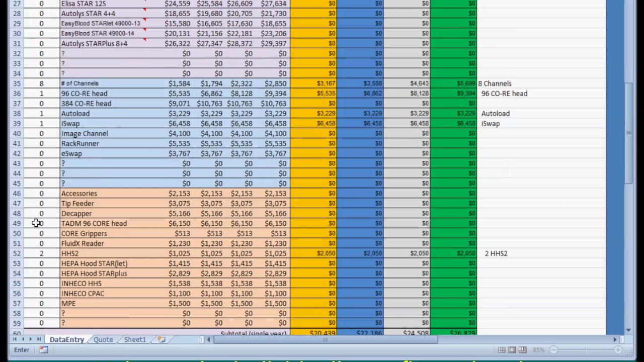The height and width of the screenshot is (362, 644).
Task: Adjust the zoom slider in status bar
Action: coord(587,350)
